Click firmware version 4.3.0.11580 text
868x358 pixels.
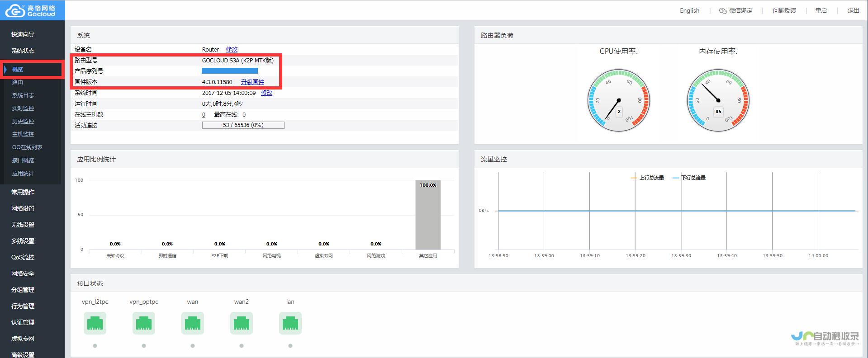[x=217, y=82]
